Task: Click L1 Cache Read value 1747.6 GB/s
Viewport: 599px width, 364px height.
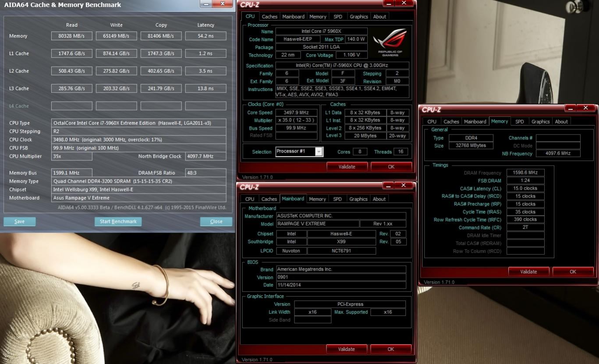Action: click(x=72, y=53)
